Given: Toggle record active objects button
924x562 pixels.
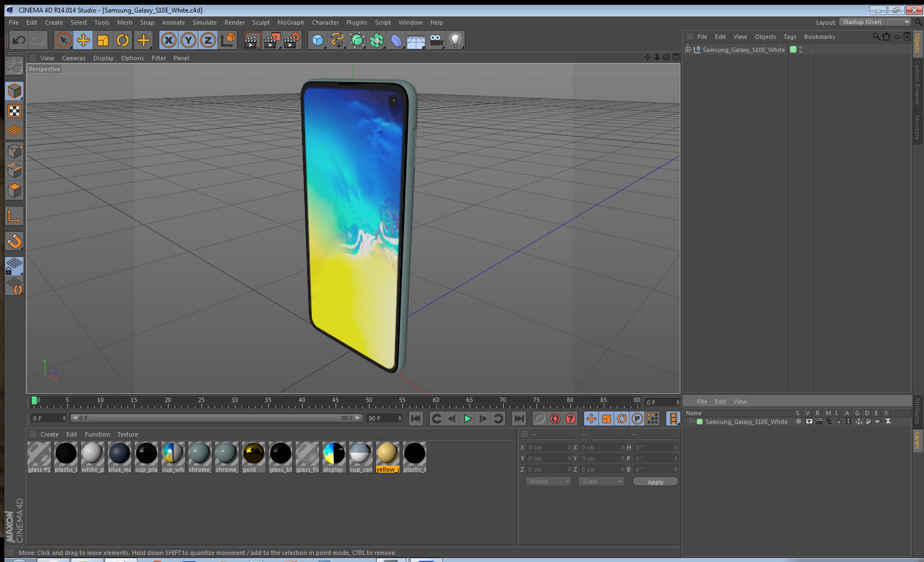Looking at the screenshot, I should tap(540, 418).
